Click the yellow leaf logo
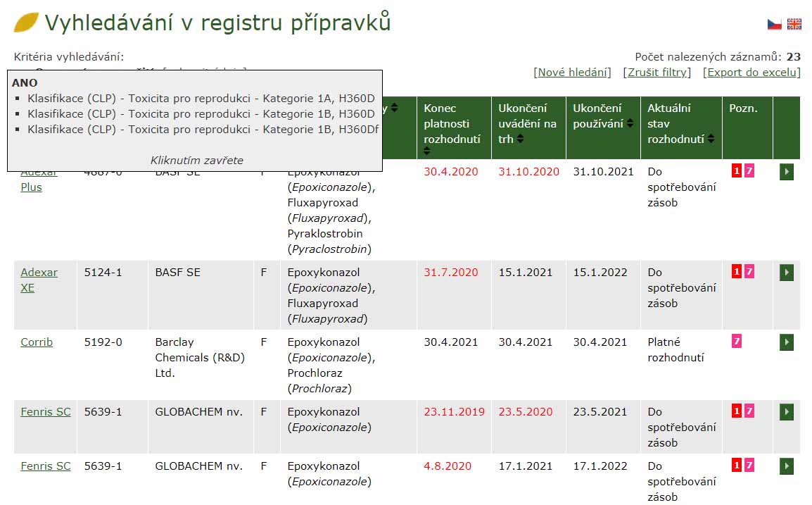This screenshot has width=812, height=505. 27,23
